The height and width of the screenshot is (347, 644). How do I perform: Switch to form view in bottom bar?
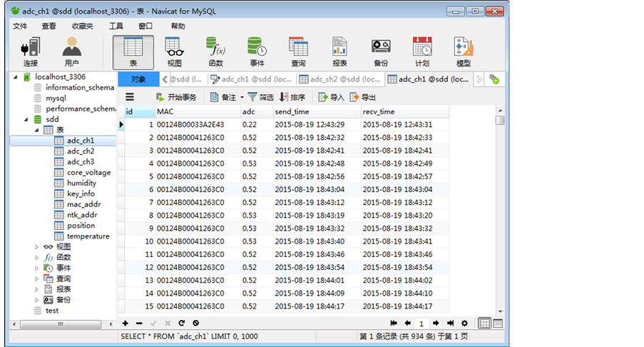(497, 323)
